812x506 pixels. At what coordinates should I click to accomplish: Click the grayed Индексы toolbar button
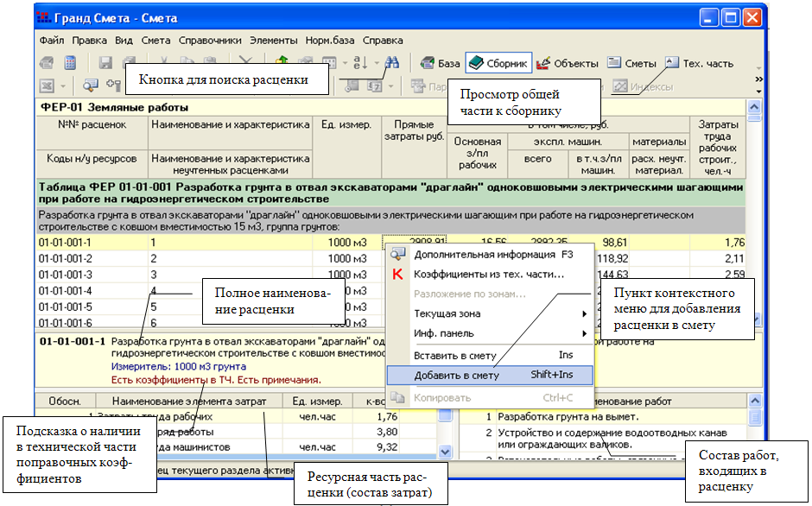[644, 86]
